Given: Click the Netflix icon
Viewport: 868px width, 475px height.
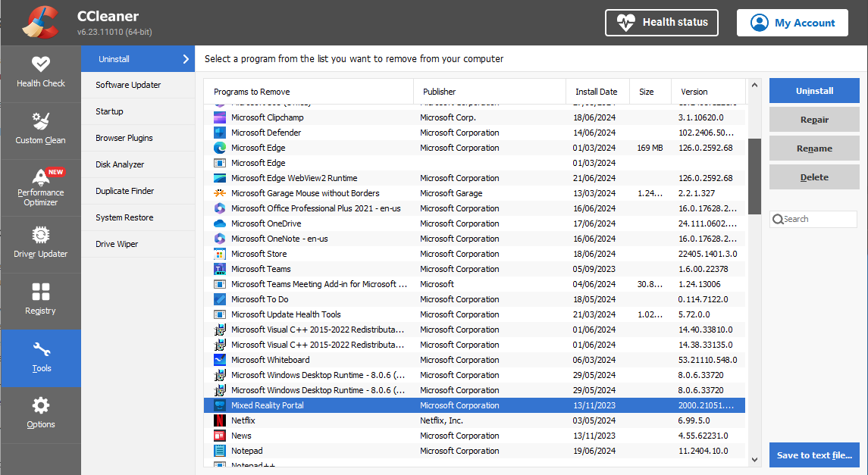Looking at the screenshot, I should pos(220,420).
